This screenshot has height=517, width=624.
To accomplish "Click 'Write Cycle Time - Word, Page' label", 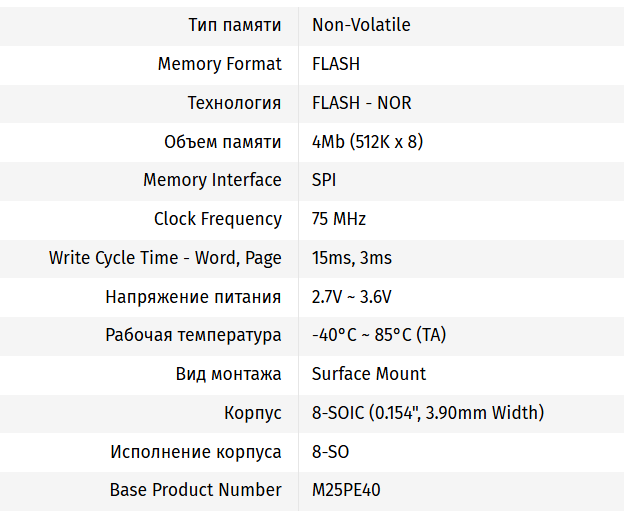I will click(x=165, y=258).
